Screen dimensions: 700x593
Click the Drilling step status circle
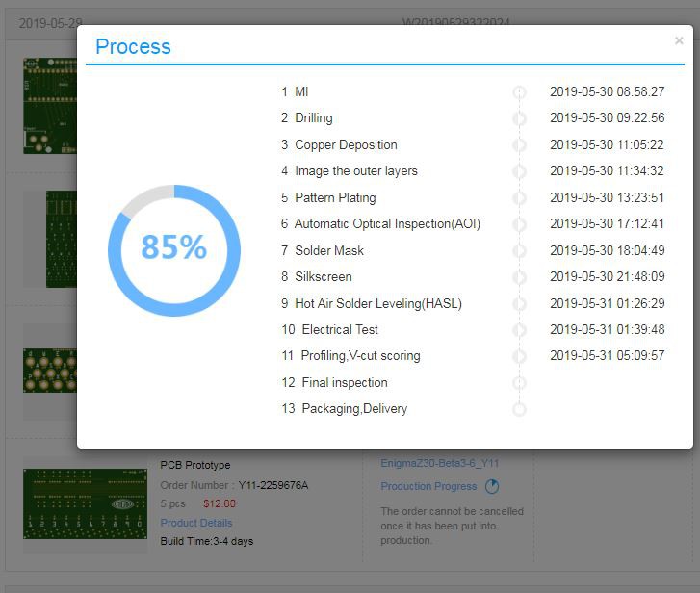tap(519, 118)
